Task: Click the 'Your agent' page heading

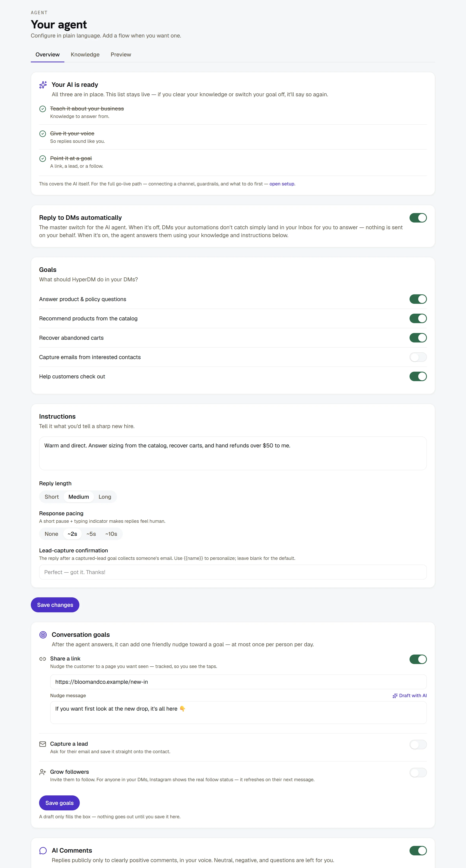Action: pos(59,25)
